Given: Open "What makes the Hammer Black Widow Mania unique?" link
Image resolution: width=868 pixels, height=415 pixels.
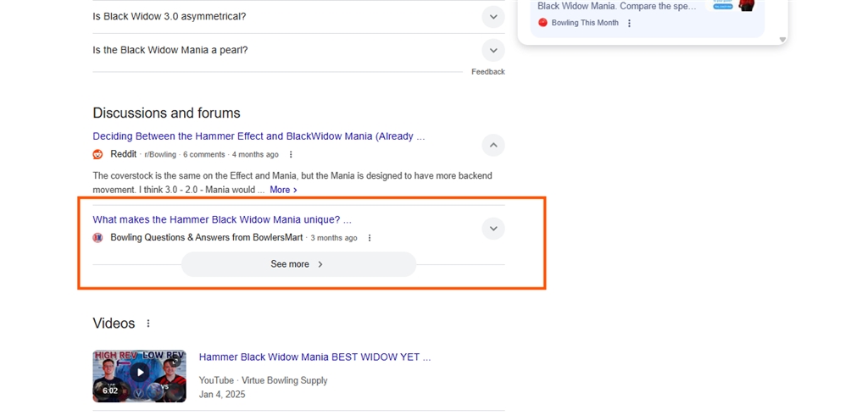Looking at the screenshot, I should tap(222, 219).
